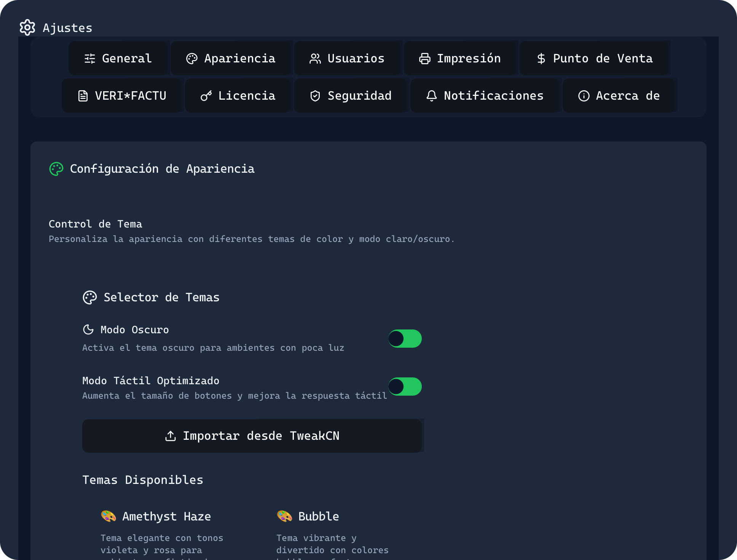
Task: Open the Apariencia tab
Action: click(231, 58)
